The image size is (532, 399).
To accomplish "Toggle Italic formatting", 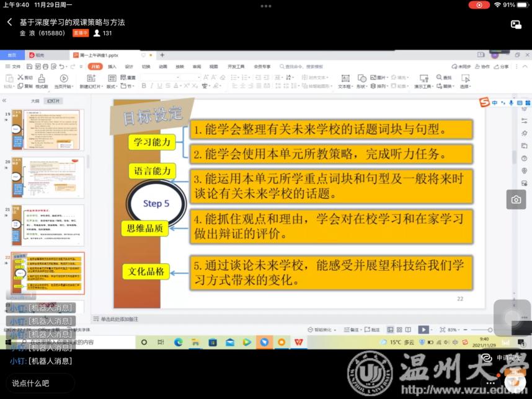I will point(152,86).
